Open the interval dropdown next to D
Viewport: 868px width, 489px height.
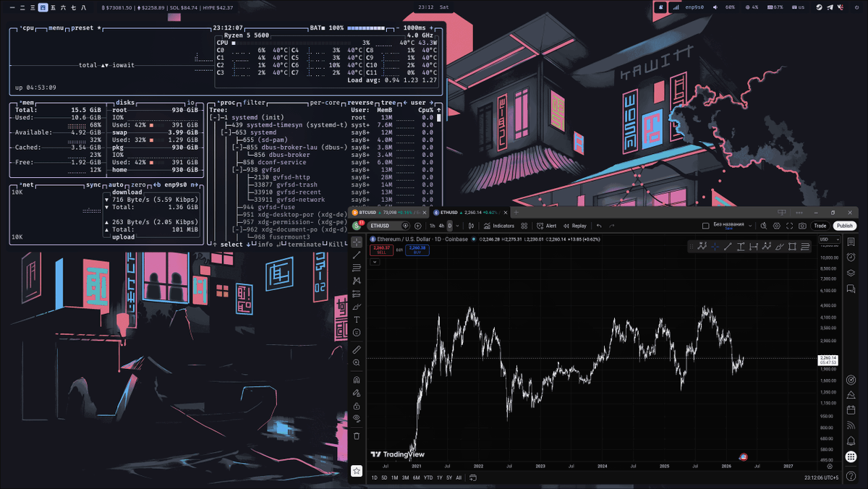click(457, 226)
